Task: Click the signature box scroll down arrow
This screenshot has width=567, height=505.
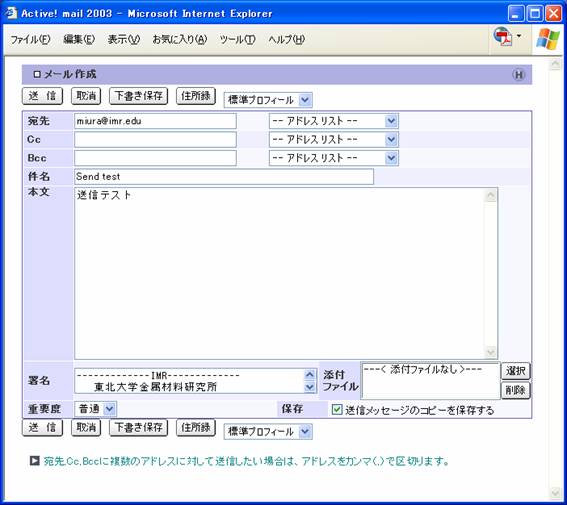Action: pyautogui.click(x=310, y=387)
